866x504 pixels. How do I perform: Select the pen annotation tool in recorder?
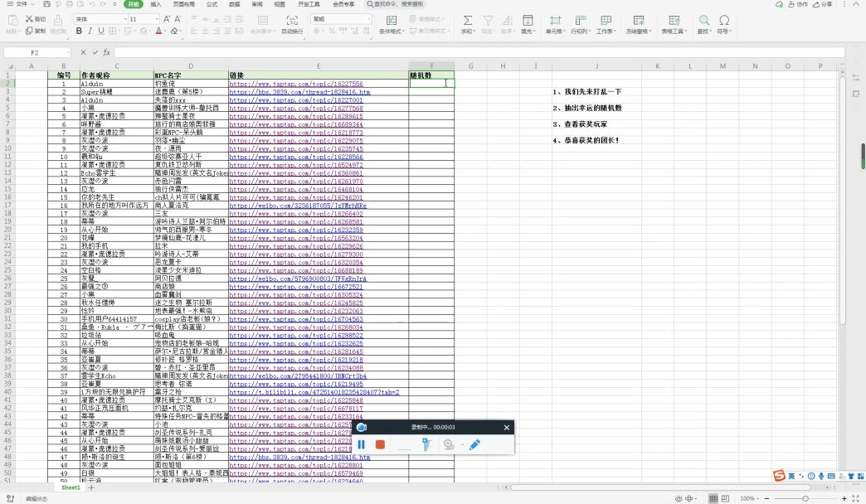click(474, 445)
